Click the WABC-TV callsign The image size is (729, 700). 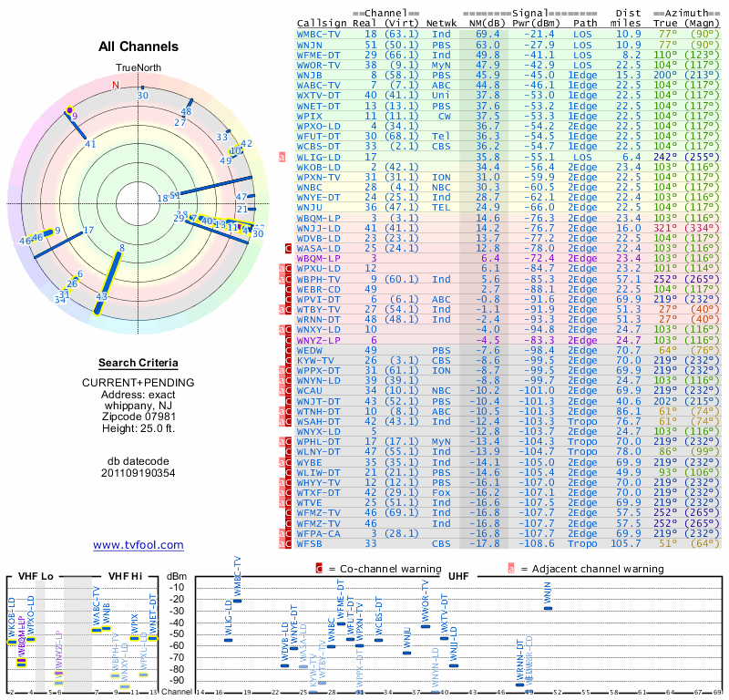[x=318, y=86]
